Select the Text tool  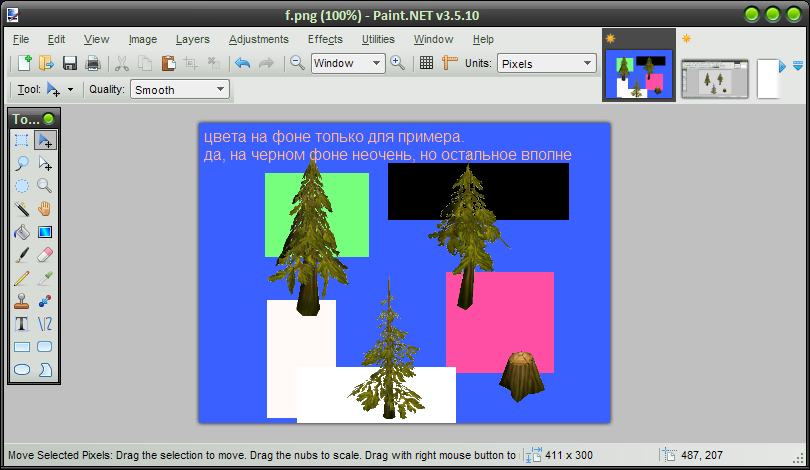click(x=22, y=324)
